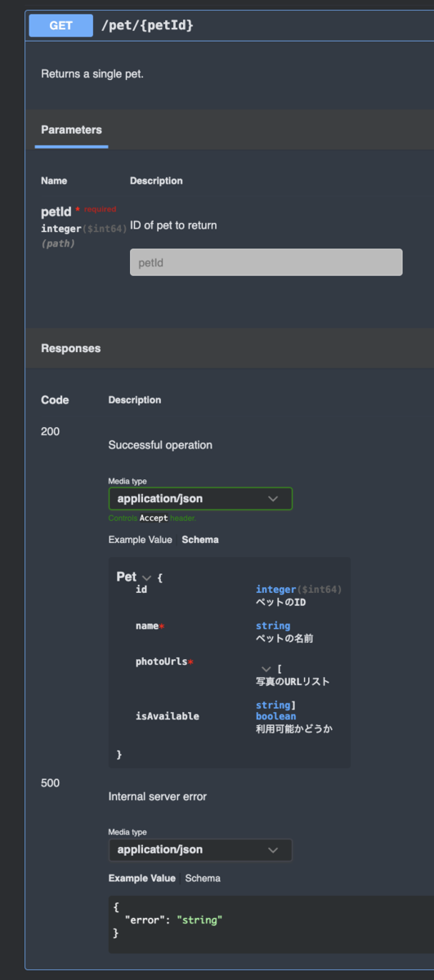Click the GET method badge
This screenshot has width=434, height=980.
(60, 25)
